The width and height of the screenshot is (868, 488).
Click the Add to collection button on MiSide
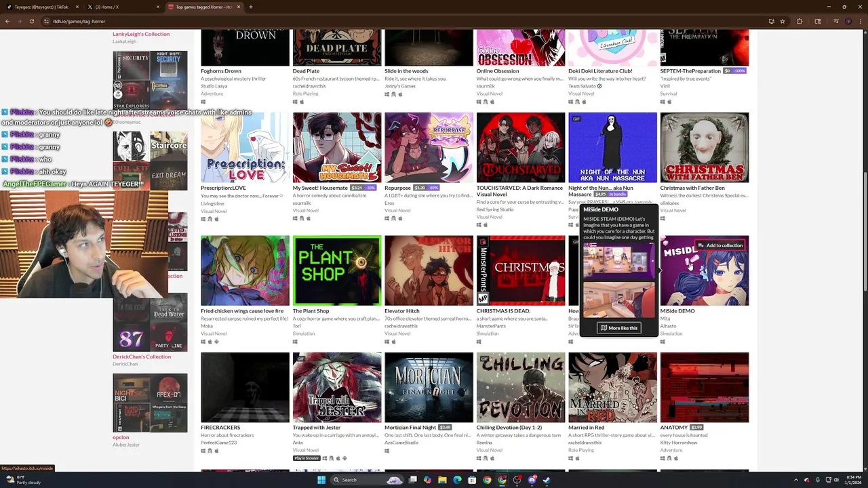pyautogui.click(x=720, y=245)
